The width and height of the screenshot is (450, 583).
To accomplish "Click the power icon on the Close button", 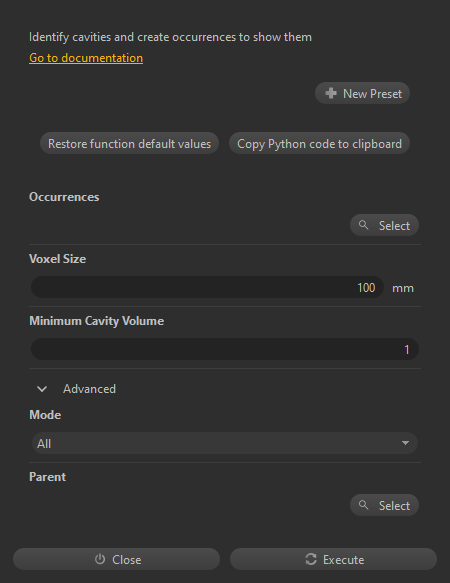I will [x=100, y=559].
